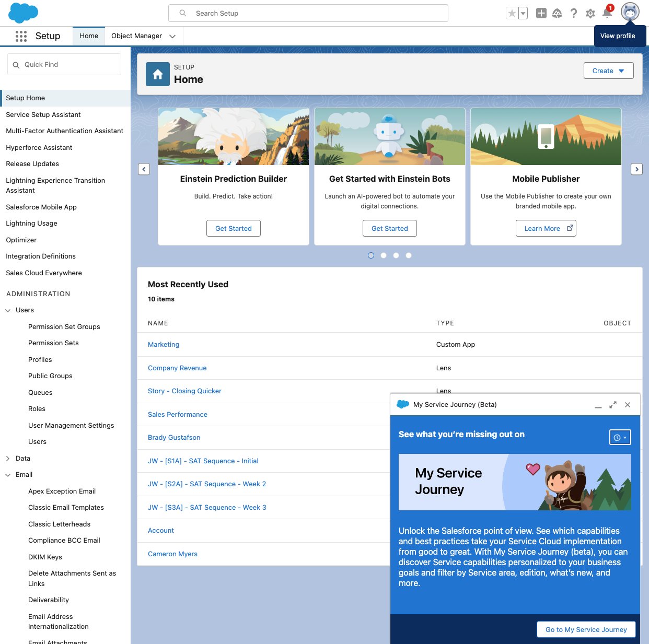Open Optimizer in sidebar

[21, 240]
